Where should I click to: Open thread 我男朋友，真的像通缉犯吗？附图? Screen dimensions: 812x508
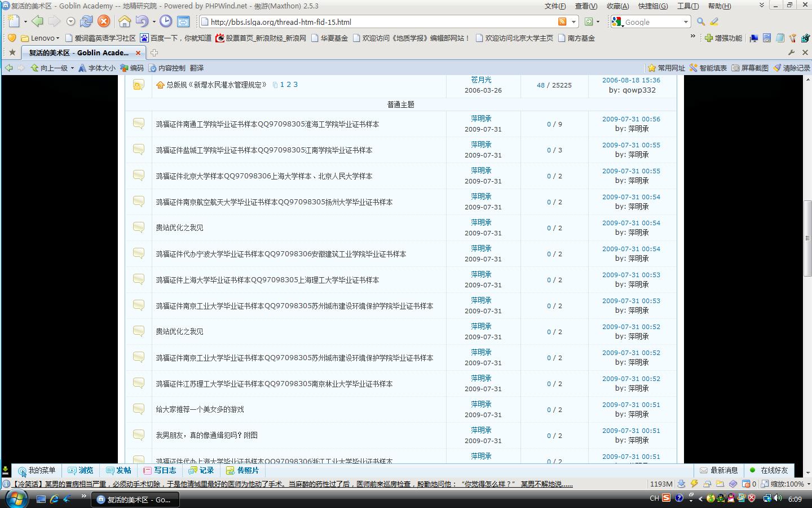pyautogui.click(x=206, y=435)
